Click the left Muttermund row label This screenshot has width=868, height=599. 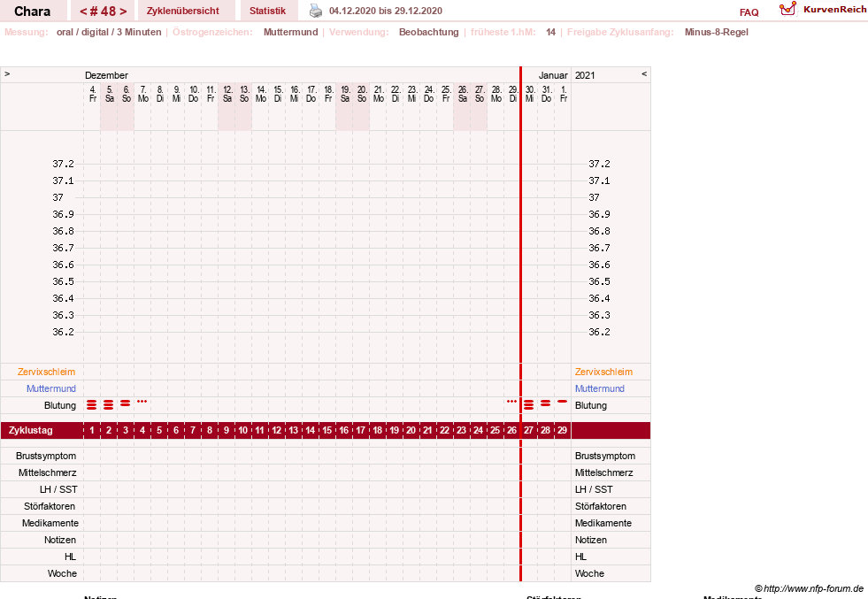(51, 388)
